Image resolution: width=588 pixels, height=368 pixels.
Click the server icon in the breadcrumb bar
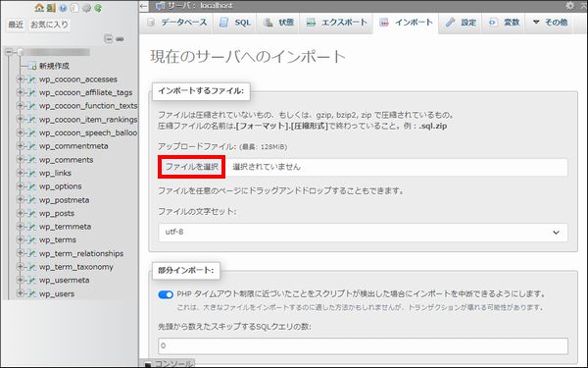pyautogui.click(x=160, y=6)
